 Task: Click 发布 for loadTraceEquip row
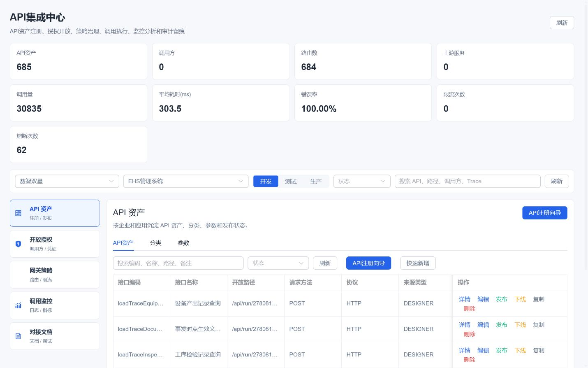tap(502, 299)
